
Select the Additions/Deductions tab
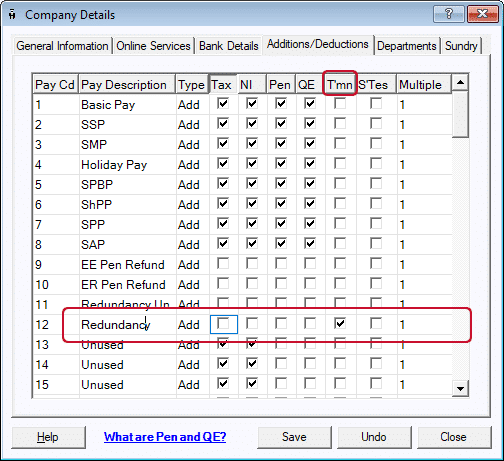click(318, 44)
